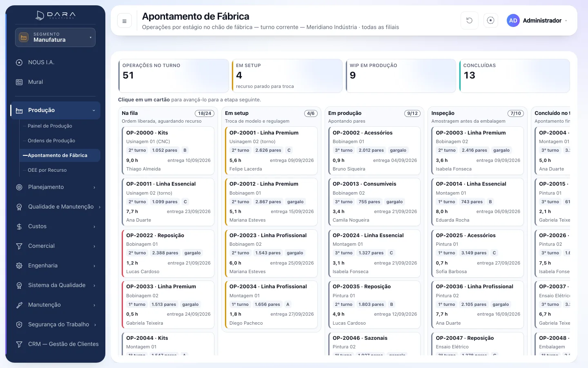Open CRM — Gestão de Clientes

tap(55, 344)
